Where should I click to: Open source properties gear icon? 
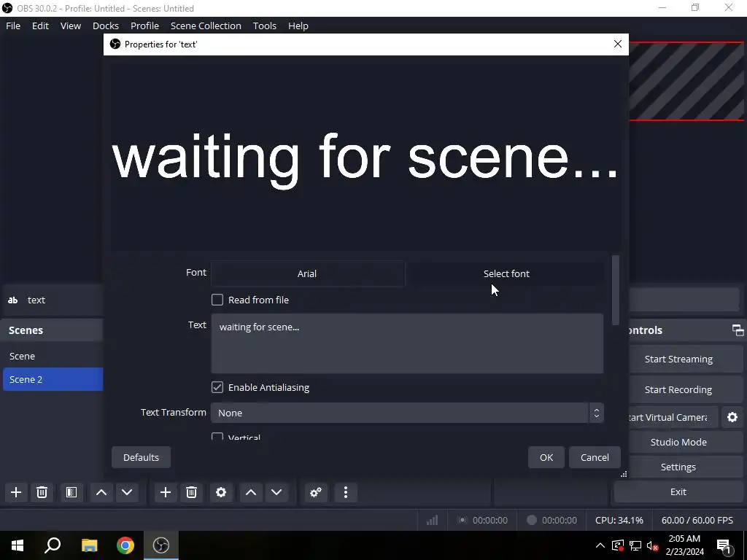(221, 492)
